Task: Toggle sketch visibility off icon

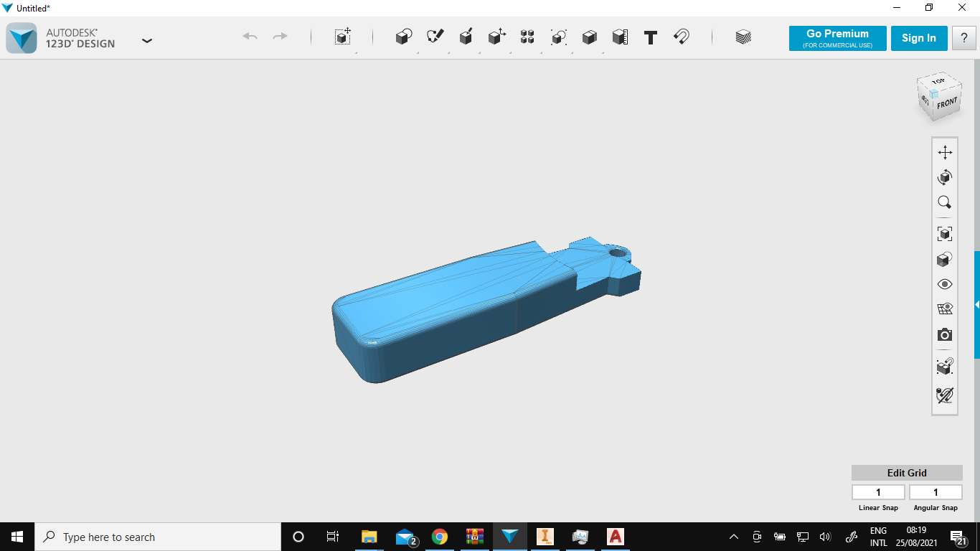Action: 945,395
